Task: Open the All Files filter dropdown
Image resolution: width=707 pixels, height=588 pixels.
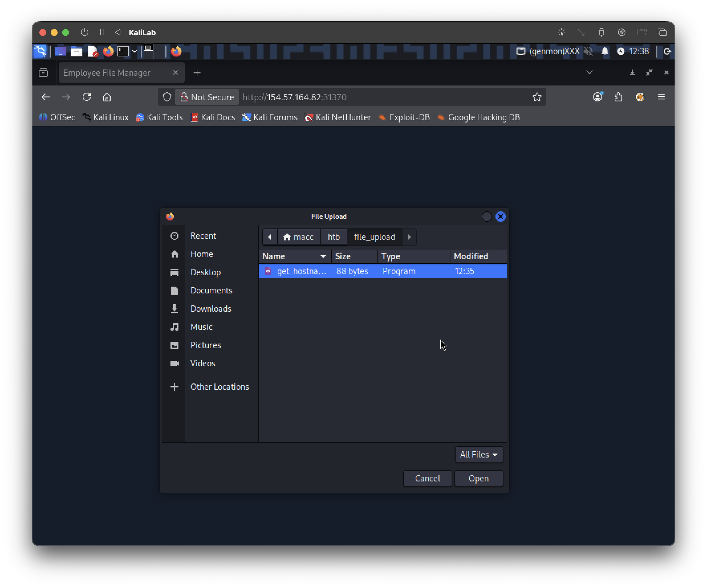Action: click(478, 454)
